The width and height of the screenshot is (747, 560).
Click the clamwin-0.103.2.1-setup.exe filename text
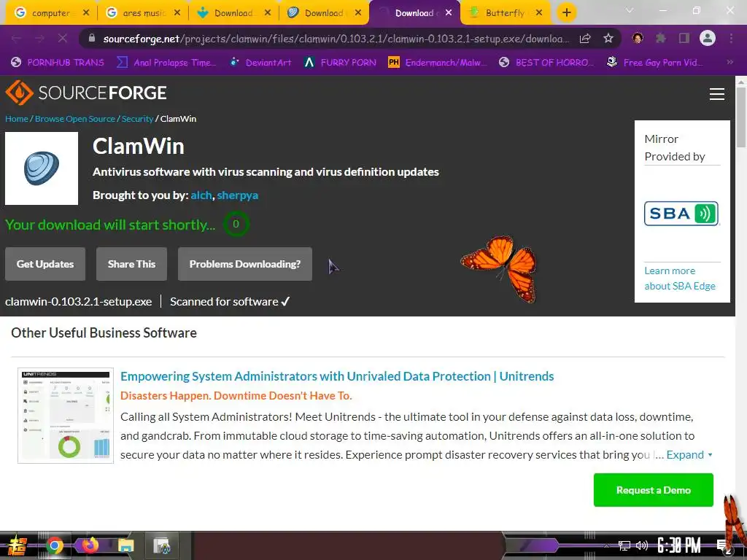click(x=79, y=301)
